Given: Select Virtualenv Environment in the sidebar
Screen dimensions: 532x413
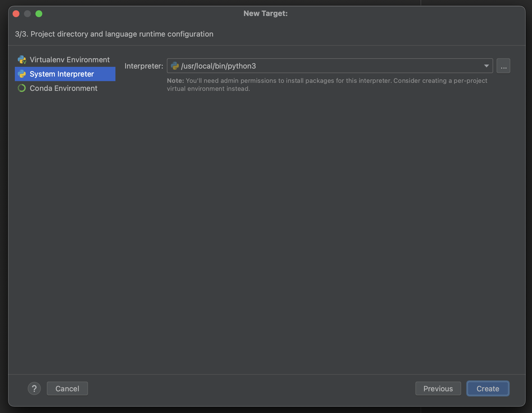Looking at the screenshot, I should [69, 59].
